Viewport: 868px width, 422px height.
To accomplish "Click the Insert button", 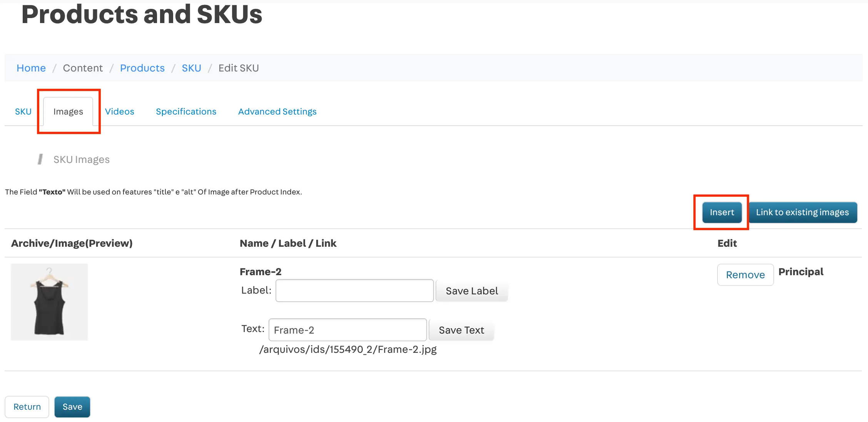I will pyautogui.click(x=722, y=213).
